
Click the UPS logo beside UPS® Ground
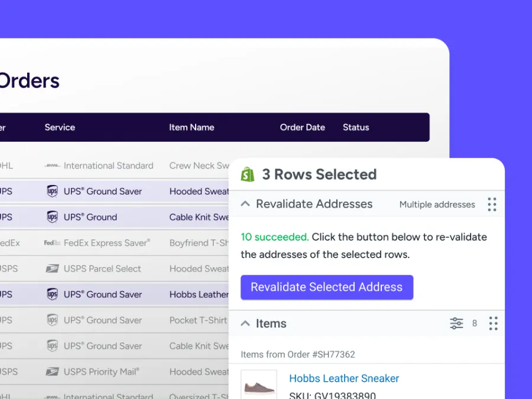52,217
